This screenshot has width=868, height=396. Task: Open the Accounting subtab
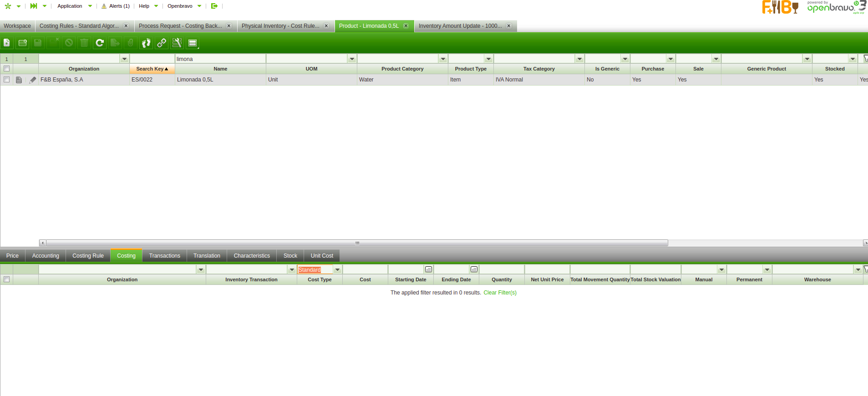click(x=46, y=256)
